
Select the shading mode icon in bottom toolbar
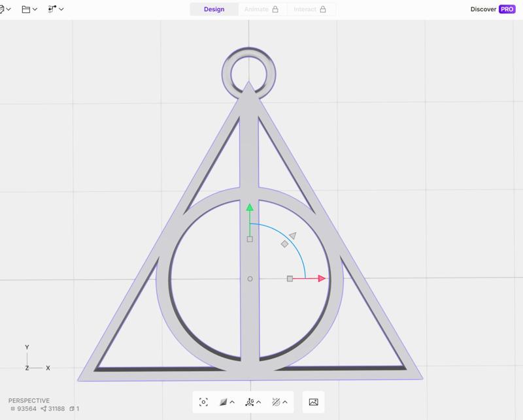point(224,402)
